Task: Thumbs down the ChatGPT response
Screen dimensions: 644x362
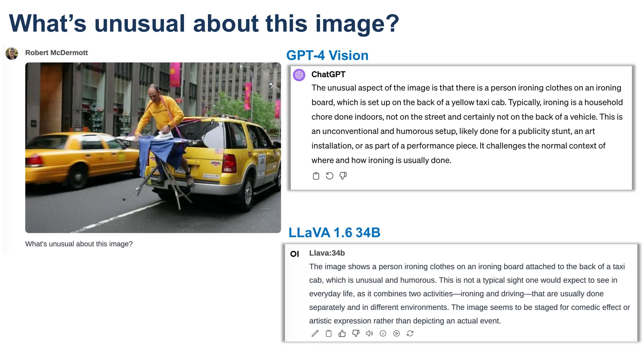Action: point(343,176)
